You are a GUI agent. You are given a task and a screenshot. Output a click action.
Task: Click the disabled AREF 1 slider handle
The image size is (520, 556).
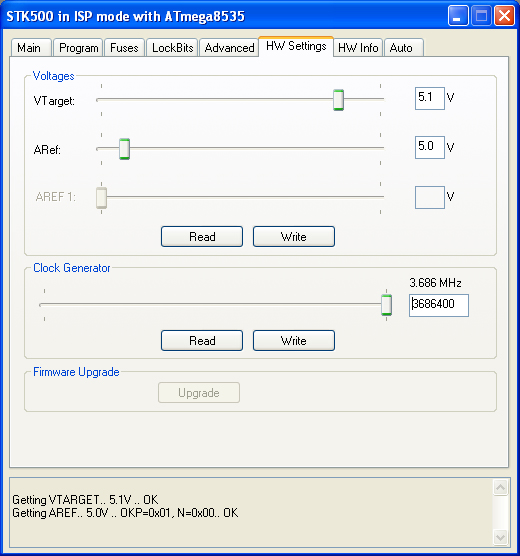101,198
